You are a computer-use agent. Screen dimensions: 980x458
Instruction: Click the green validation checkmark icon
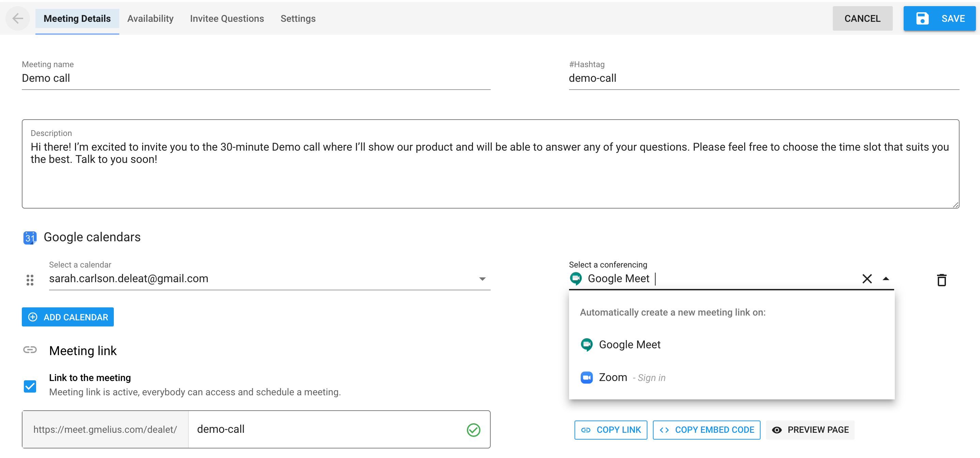pyautogui.click(x=473, y=430)
